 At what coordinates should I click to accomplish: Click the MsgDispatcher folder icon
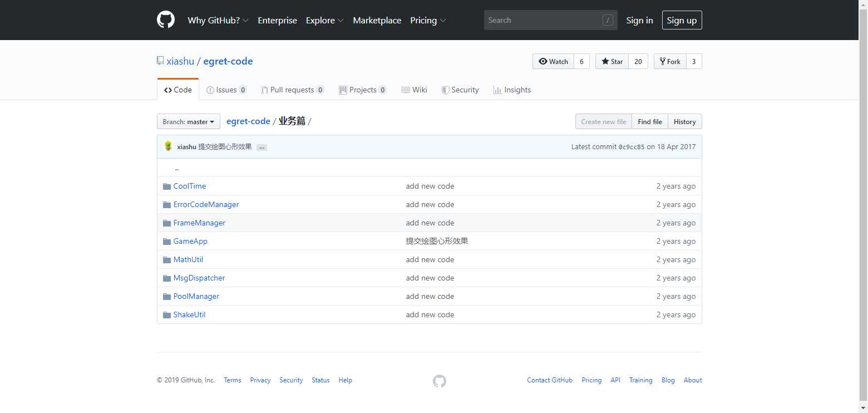point(167,278)
